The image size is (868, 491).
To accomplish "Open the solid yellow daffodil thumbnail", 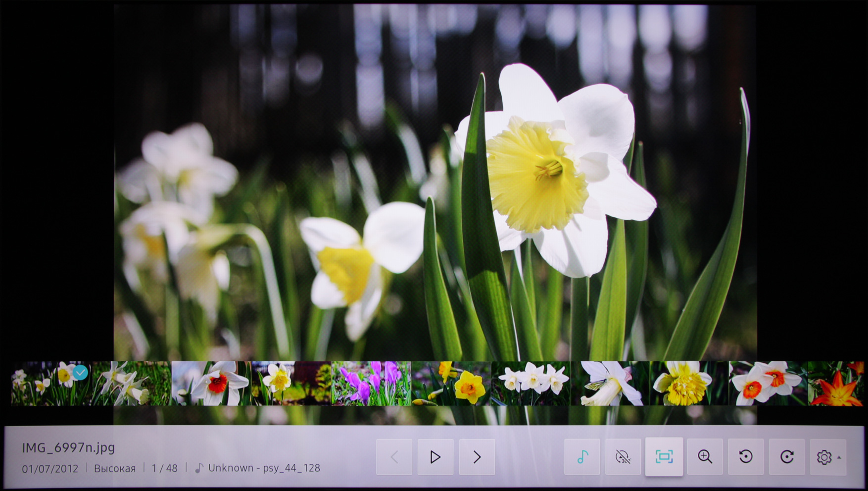I will click(450, 384).
